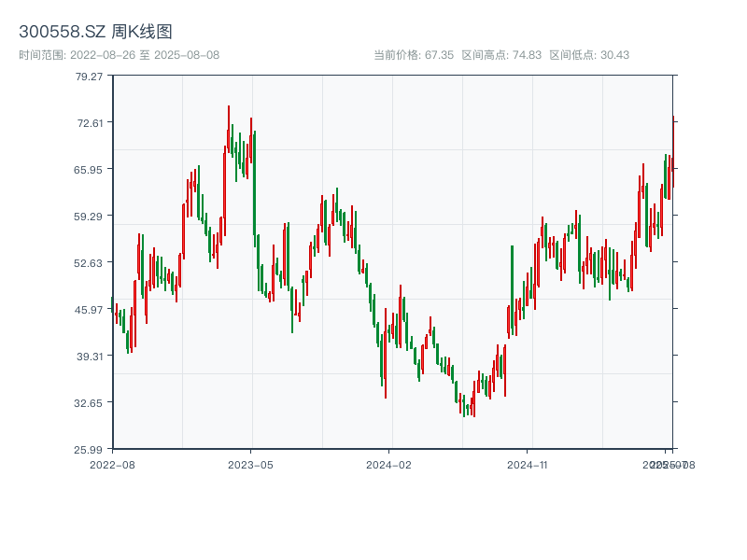This screenshot has height=560, width=747.
Task: Click the 区间低点 30.43 label
Action: 589,55
